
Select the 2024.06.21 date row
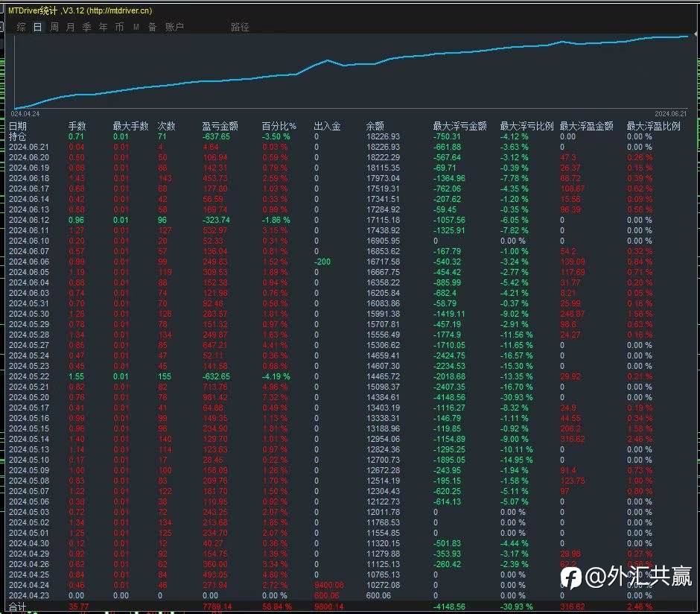click(28, 147)
